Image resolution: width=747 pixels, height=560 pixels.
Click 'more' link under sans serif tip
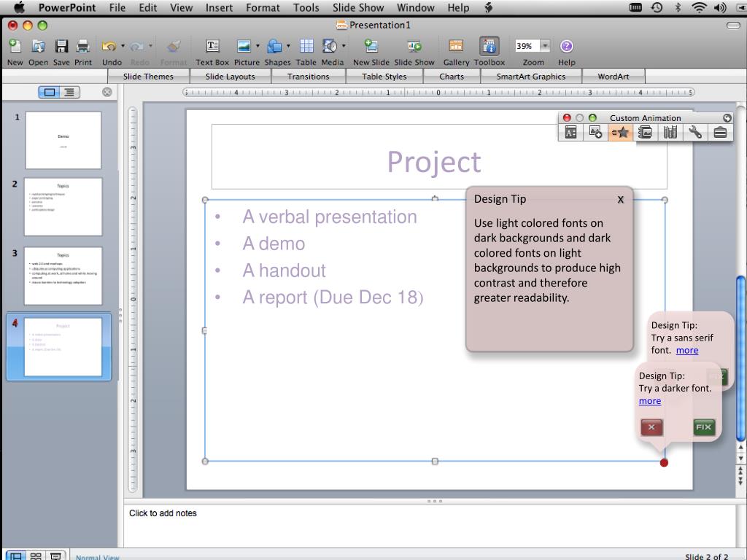(x=687, y=351)
